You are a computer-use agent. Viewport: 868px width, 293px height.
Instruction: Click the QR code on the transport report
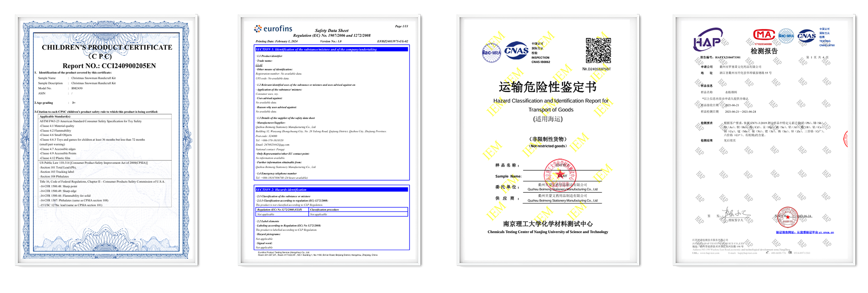click(598, 51)
